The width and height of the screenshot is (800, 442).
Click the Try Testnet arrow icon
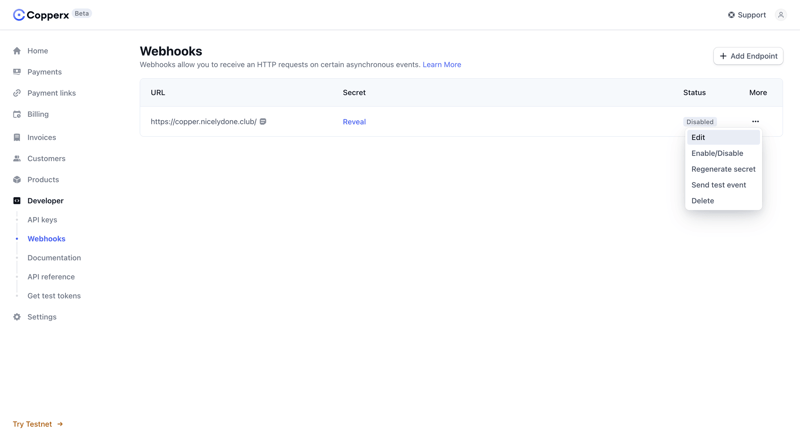[x=60, y=424]
